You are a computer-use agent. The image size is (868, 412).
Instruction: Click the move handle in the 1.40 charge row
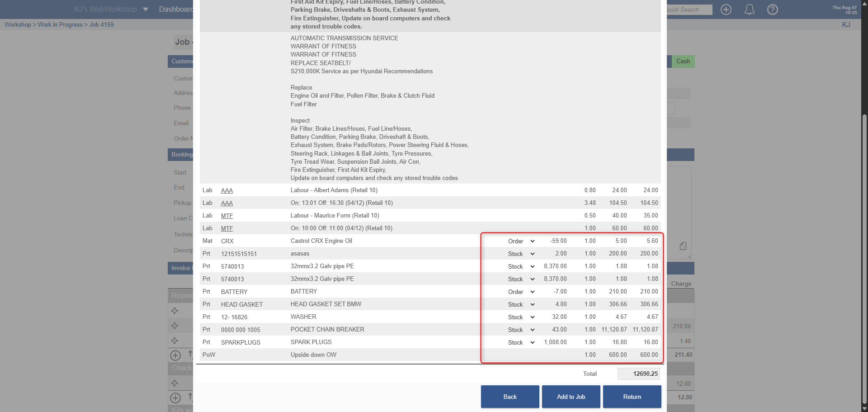click(175, 341)
